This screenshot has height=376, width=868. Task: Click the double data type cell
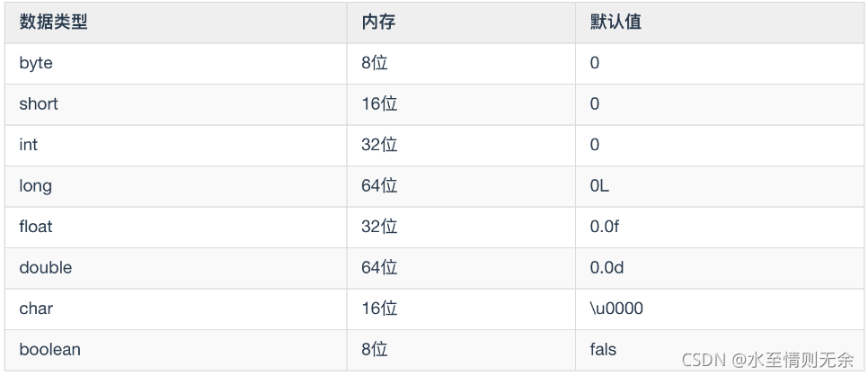point(45,268)
